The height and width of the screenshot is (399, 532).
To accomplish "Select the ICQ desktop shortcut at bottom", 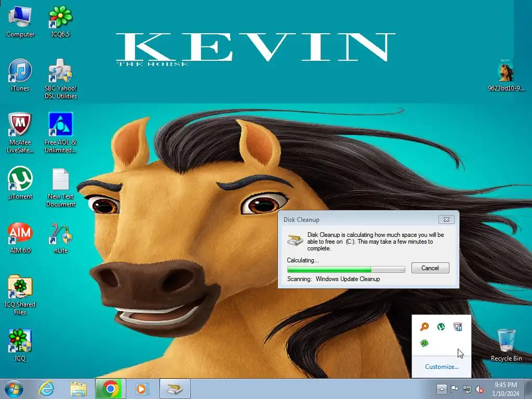I will tap(20, 345).
